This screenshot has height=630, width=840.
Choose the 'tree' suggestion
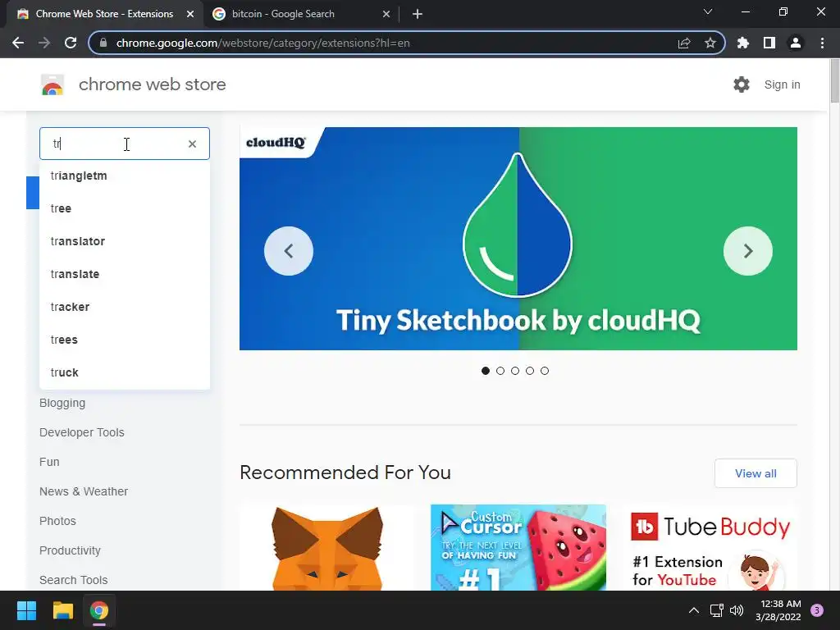[125, 208]
